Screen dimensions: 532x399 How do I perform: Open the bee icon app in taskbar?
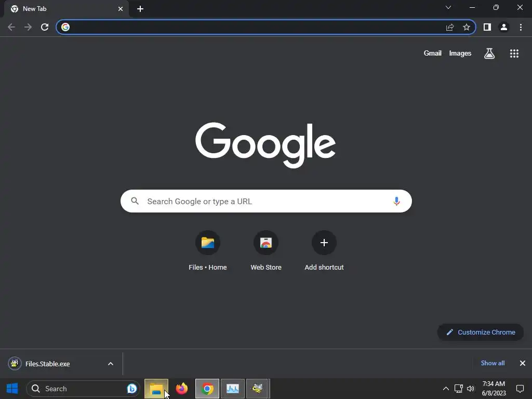[x=258, y=389]
